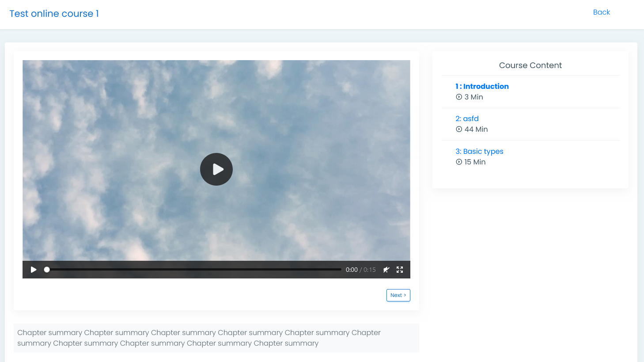
Task: Click the 44 Min duration text
Action: [x=476, y=129]
